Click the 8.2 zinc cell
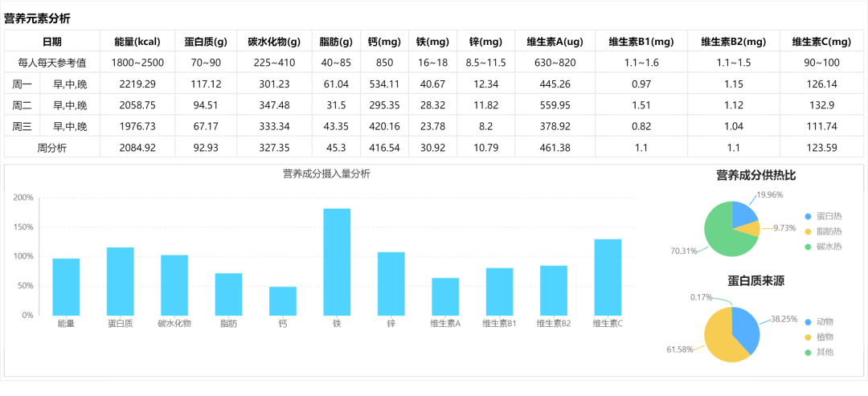The image size is (868, 396). [x=485, y=127]
